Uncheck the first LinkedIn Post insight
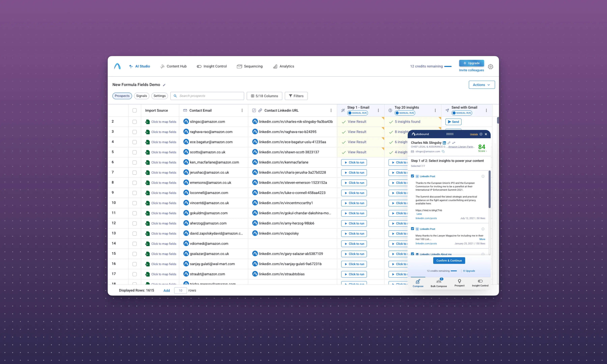This screenshot has height=364, width=607. tap(412, 176)
